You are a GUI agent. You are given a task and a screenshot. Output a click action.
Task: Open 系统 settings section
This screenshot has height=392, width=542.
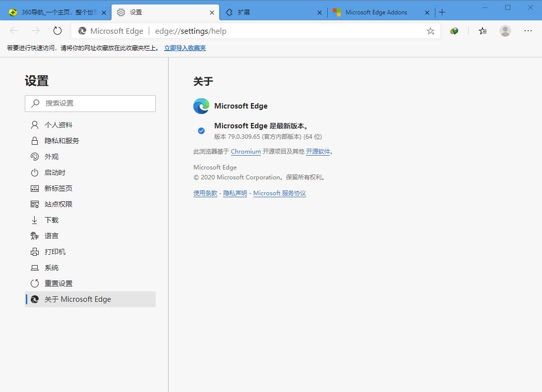coord(90,268)
